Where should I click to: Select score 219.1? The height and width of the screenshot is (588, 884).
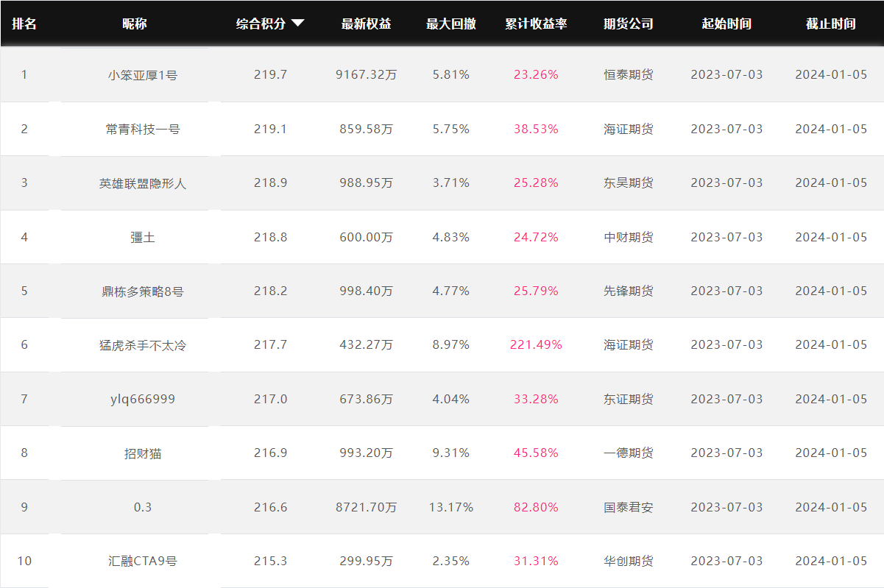coord(270,129)
